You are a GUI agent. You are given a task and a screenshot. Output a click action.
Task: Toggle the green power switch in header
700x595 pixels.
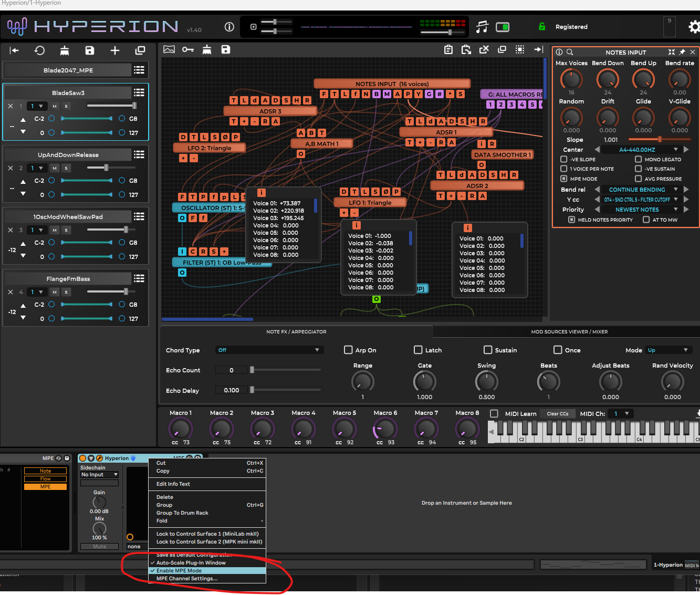(x=503, y=27)
